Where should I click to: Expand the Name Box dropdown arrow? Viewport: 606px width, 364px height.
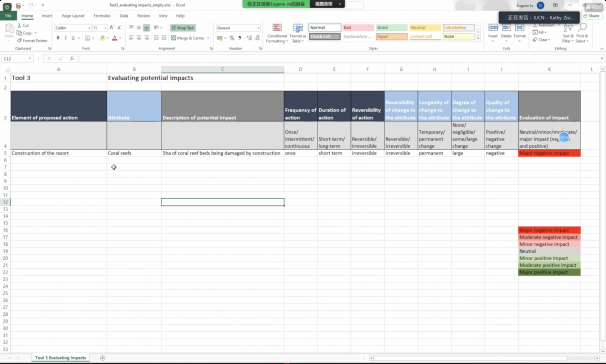[30, 59]
